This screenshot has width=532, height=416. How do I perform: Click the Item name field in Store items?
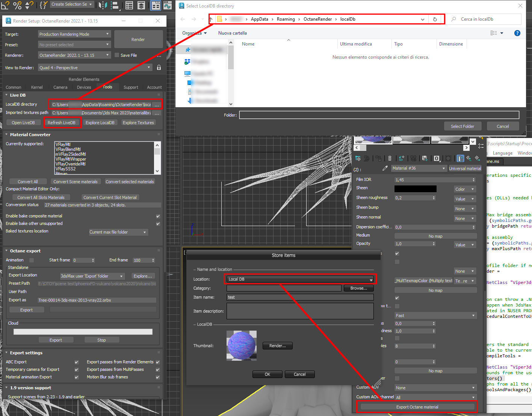(300, 297)
